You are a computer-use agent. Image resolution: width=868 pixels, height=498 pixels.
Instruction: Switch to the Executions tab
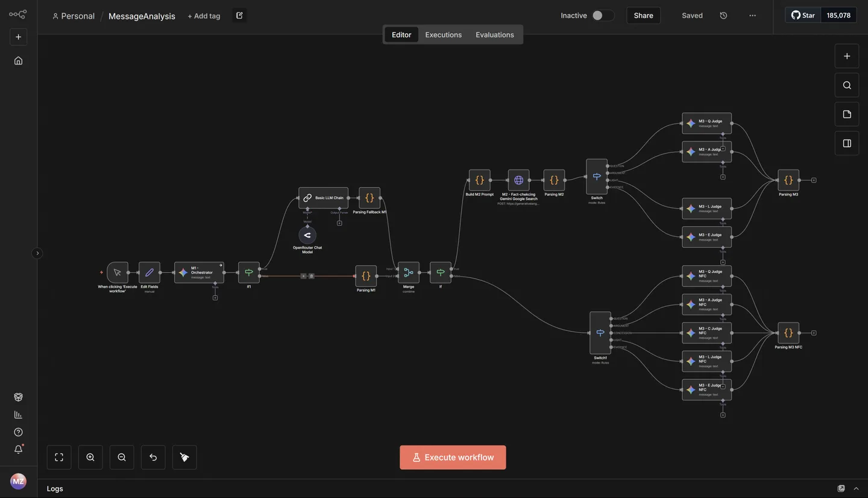pos(444,34)
